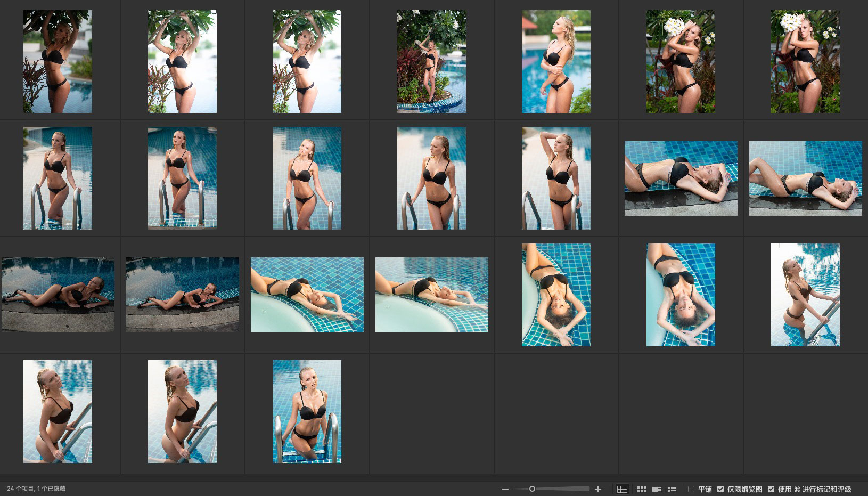Select the distant full-body garden island thumbnail
Viewport: 868px width, 496px height.
coord(431,61)
